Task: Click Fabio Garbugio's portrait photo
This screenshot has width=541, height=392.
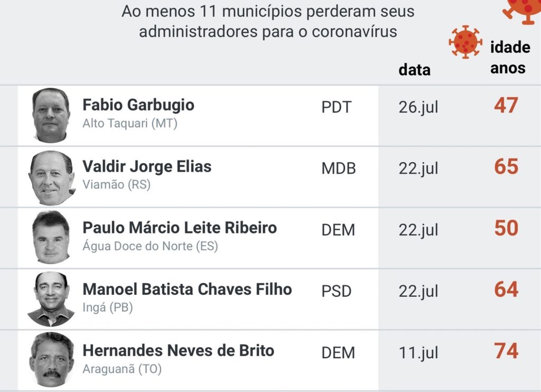Action: [51, 115]
